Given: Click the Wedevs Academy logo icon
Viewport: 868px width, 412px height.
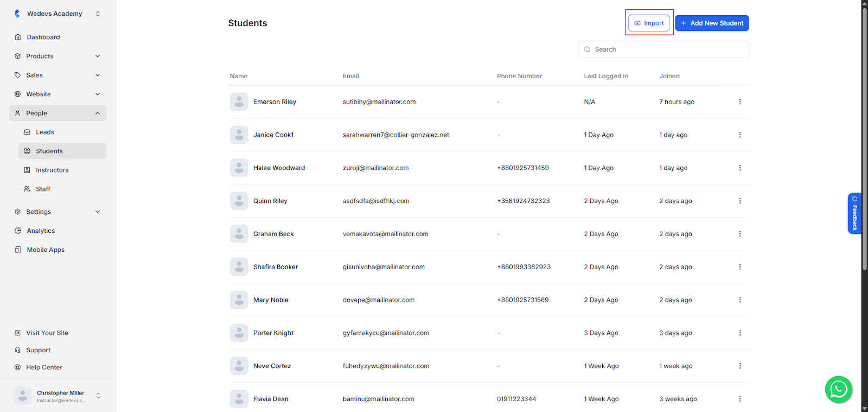Looking at the screenshot, I should point(17,14).
